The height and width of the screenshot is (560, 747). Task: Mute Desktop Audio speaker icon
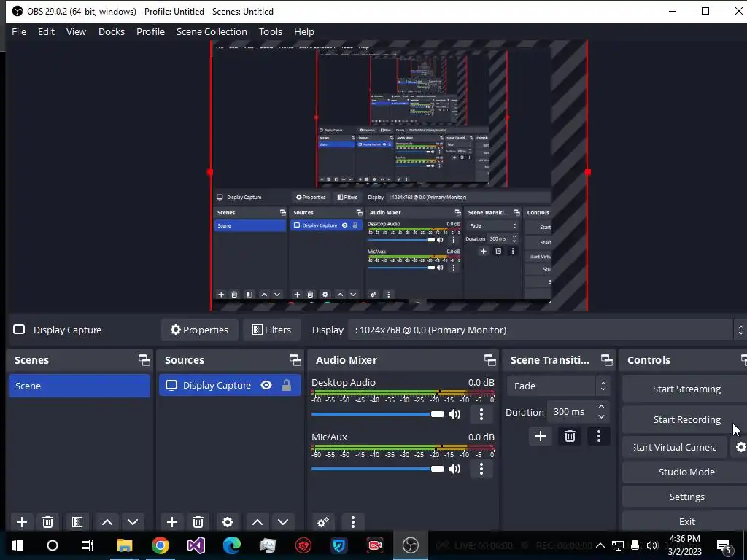(454, 414)
